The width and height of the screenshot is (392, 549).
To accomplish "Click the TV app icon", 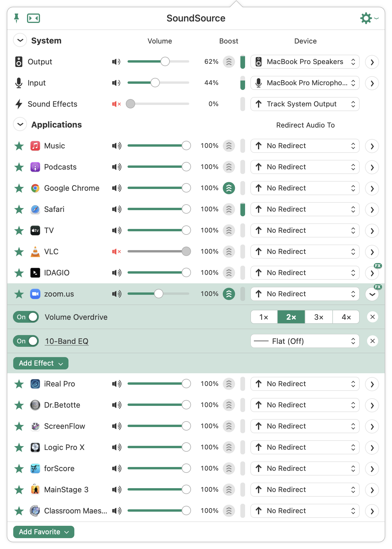I will [35, 230].
